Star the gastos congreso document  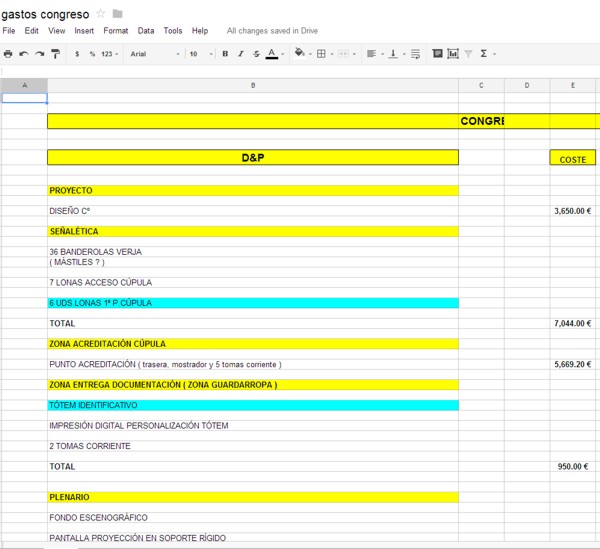(101, 14)
